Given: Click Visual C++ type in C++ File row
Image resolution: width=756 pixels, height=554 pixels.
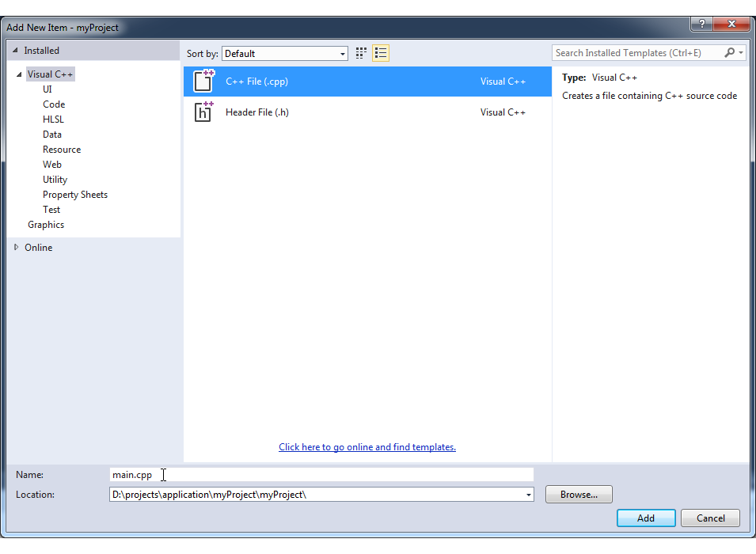Looking at the screenshot, I should coord(503,81).
